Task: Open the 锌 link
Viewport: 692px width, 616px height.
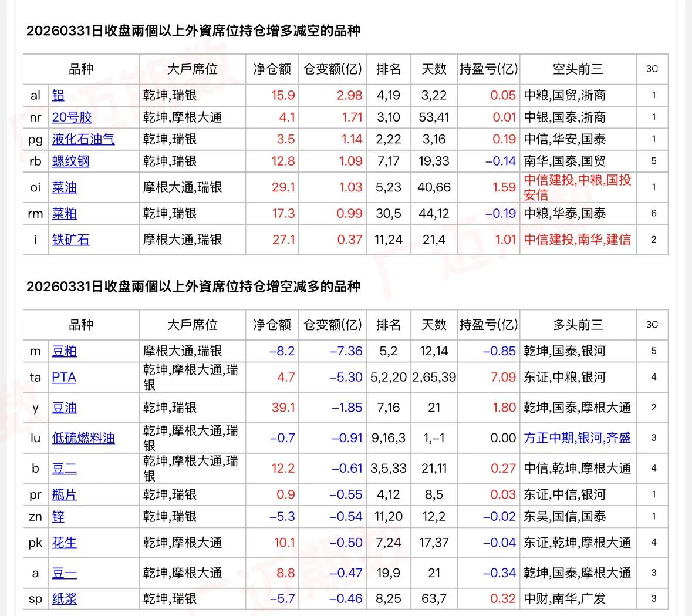Action: (58, 517)
